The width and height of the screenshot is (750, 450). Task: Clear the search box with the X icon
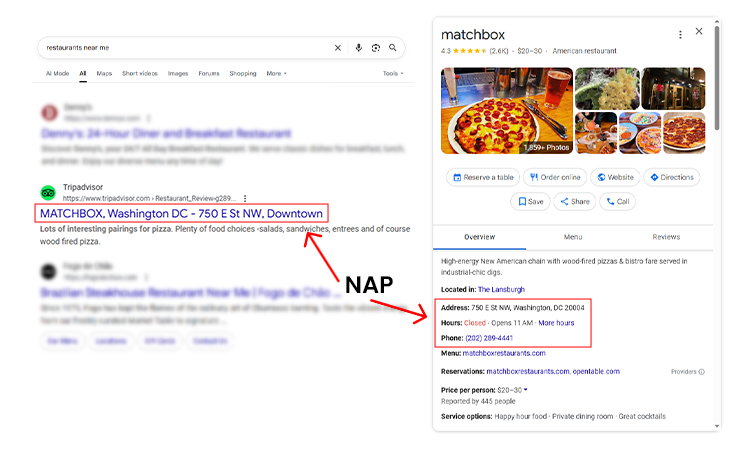pyautogui.click(x=338, y=48)
